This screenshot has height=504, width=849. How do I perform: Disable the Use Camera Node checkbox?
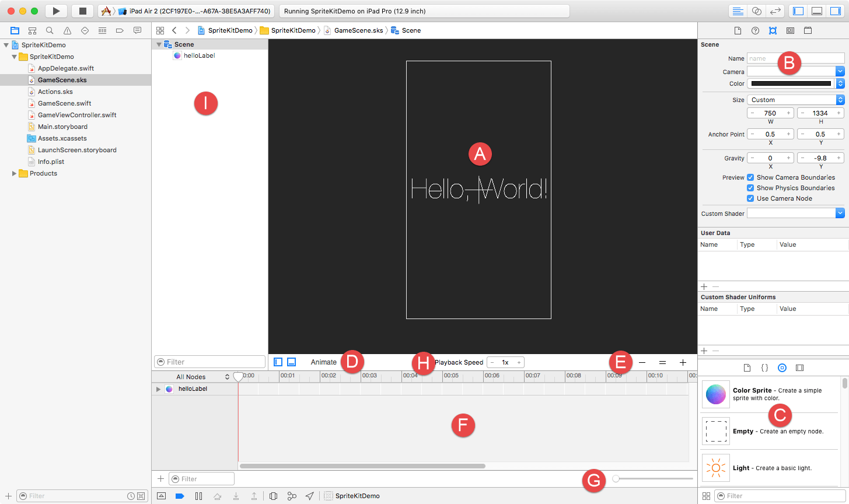(750, 198)
